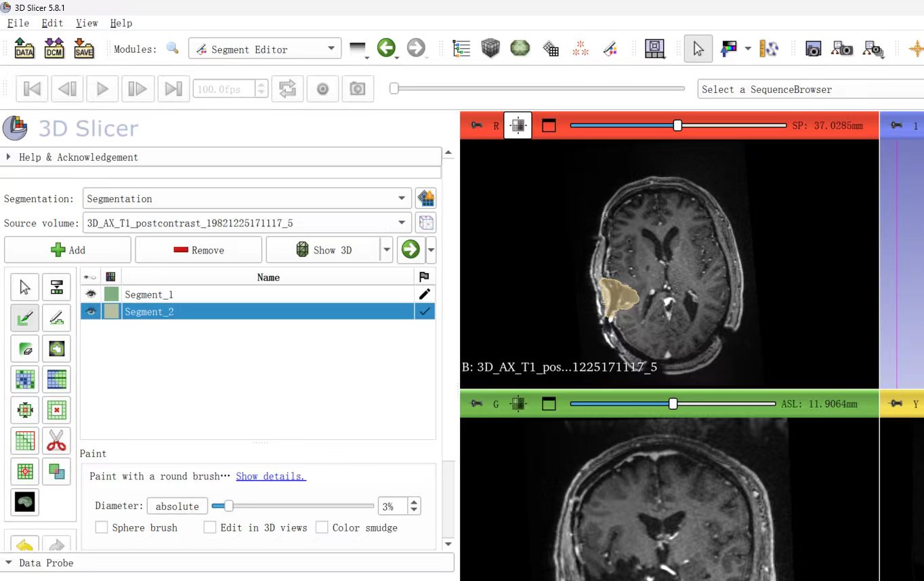Click Segment_1 color swatch

pos(111,294)
